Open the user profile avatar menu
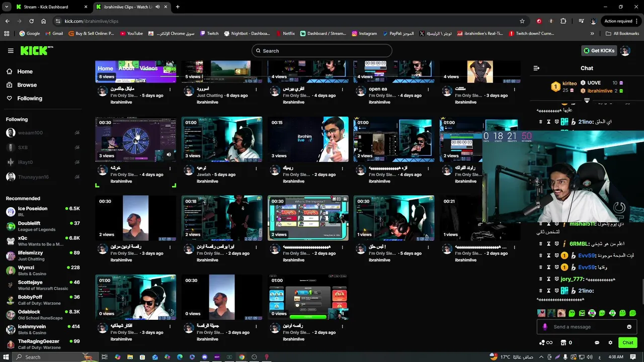The height and width of the screenshot is (362, 644). click(x=625, y=51)
